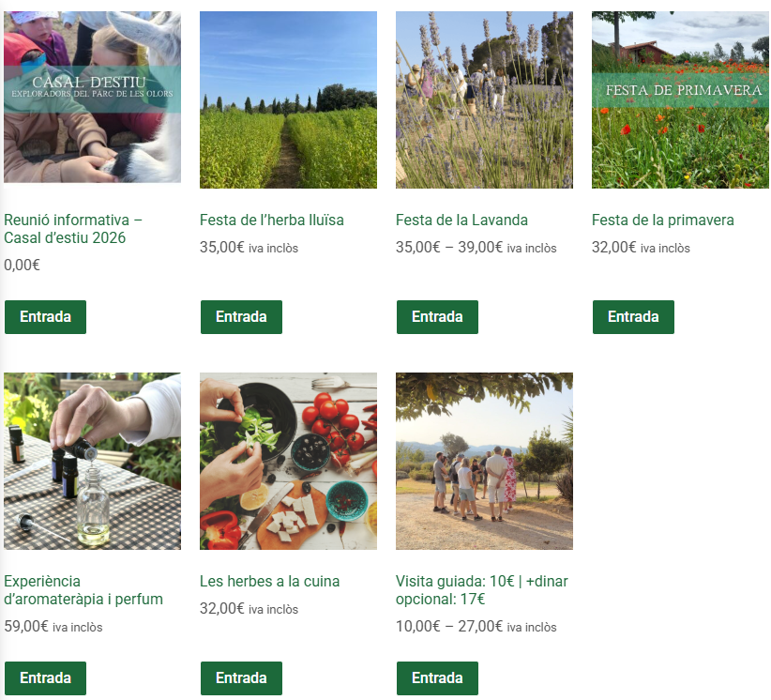Screen dimensions: 771x700
Task: Click Entrada button for Visita guiada
Action: [437, 677]
